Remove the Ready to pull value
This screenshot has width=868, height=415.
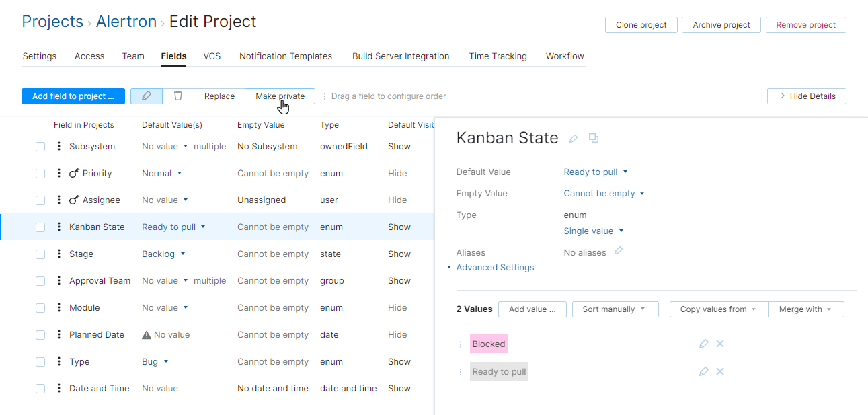pos(720,371)
